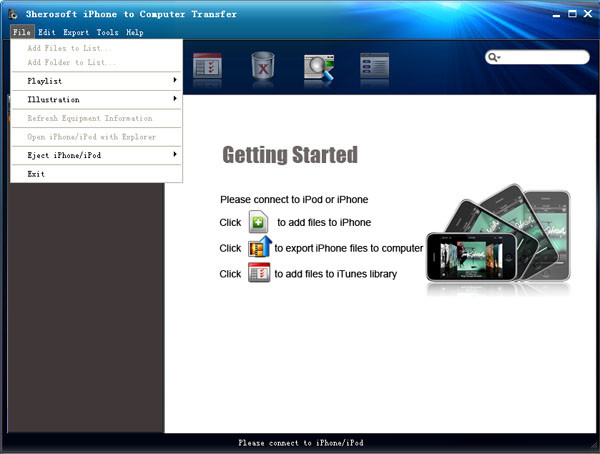Click the Getting Started heading
600x454 pixels.
(x=290, y=155)
